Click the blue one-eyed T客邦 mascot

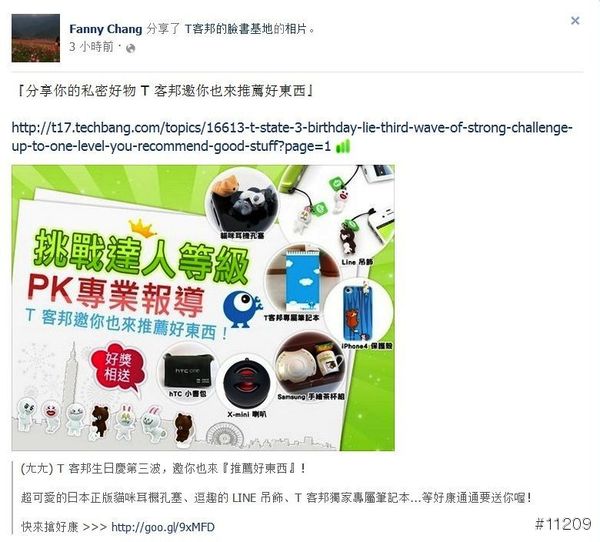click(x=242, y=309)
